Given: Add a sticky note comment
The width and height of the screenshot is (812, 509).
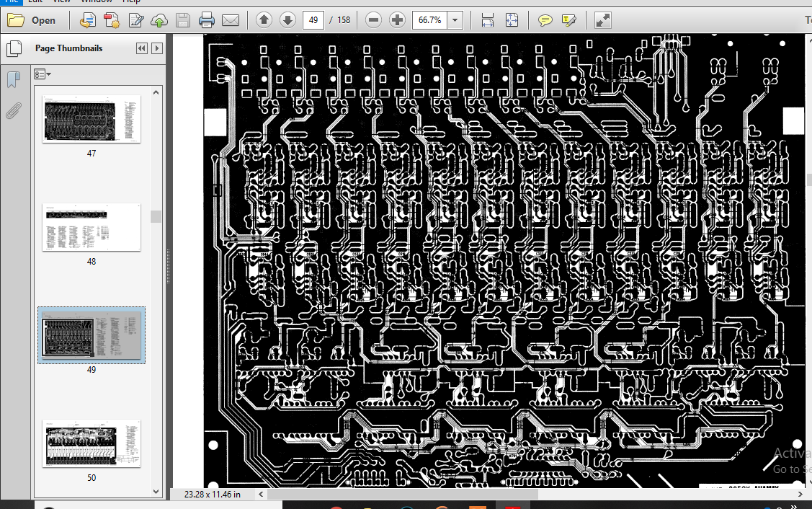Looking at the screenshot, I should click(545, 20).
